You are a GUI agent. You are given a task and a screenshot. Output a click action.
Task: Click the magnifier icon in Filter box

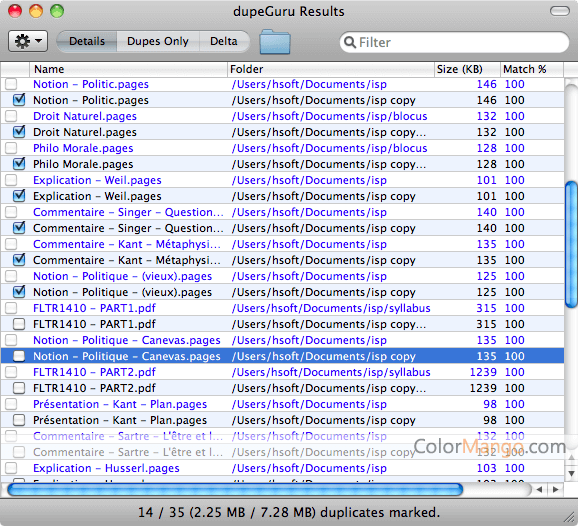coord(349,42)
